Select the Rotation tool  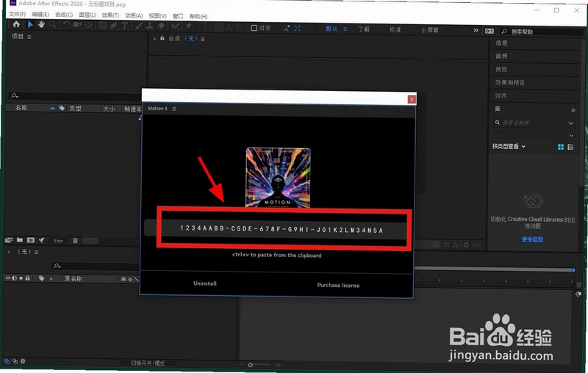66,25
